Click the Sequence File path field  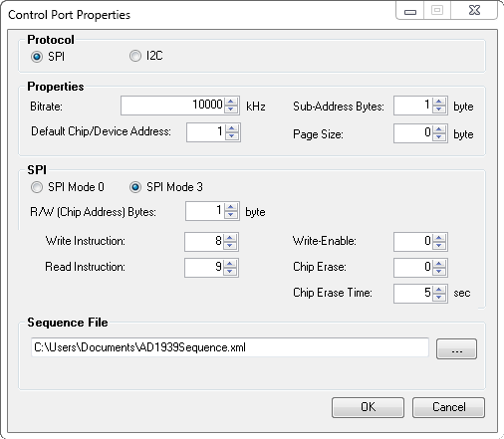point(230,347)
